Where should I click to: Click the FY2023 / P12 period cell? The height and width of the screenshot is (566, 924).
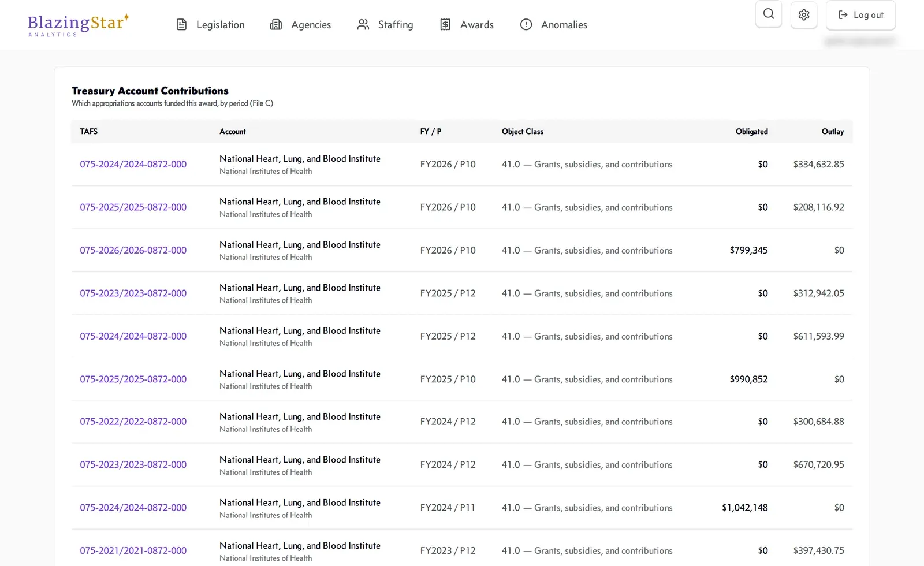[x=448, y=551]
